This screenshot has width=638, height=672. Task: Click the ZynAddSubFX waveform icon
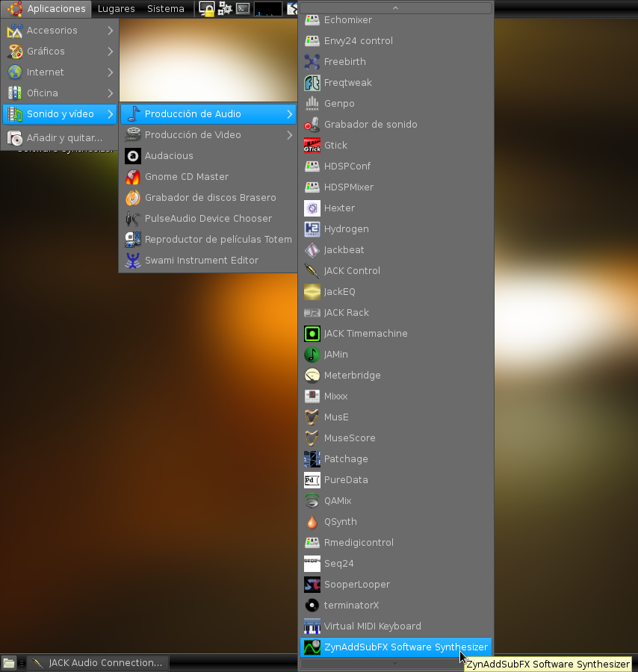pyautogui.click(x=312, y=647)
